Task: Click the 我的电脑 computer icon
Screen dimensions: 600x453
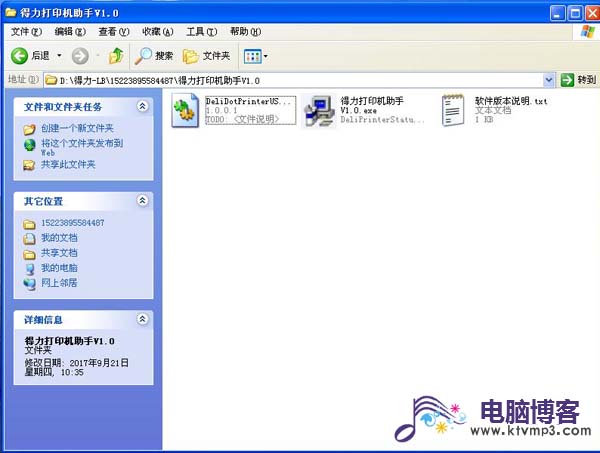Action: (29, 269)
